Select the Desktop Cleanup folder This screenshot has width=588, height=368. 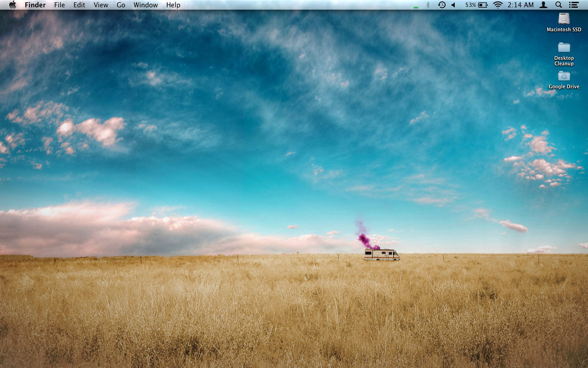(564, 47)
